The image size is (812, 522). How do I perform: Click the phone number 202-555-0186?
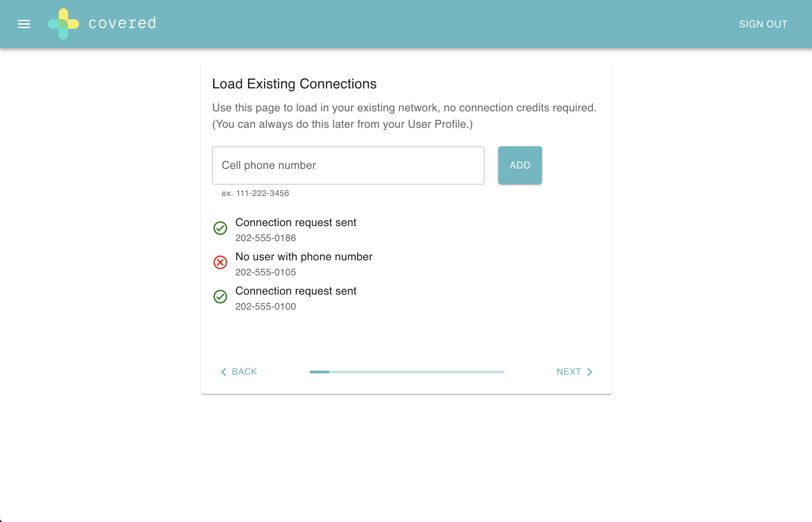[266, 238]
